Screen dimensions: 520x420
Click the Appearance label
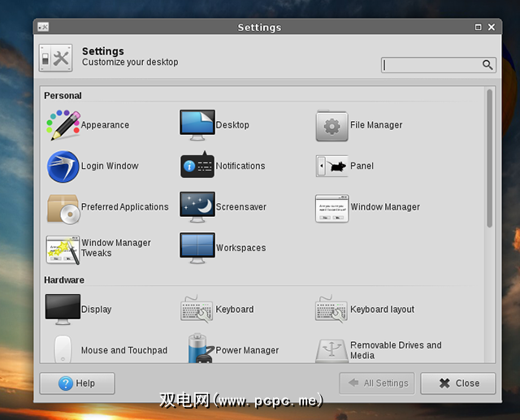tap(105, 125)
